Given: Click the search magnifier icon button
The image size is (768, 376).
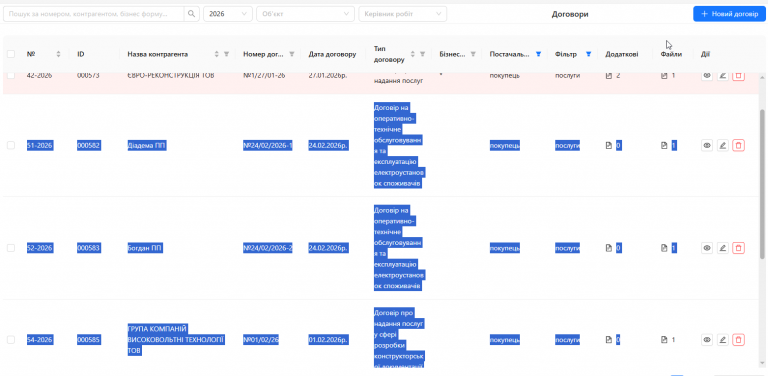Looking at the screenshot, I should [192, 14].
